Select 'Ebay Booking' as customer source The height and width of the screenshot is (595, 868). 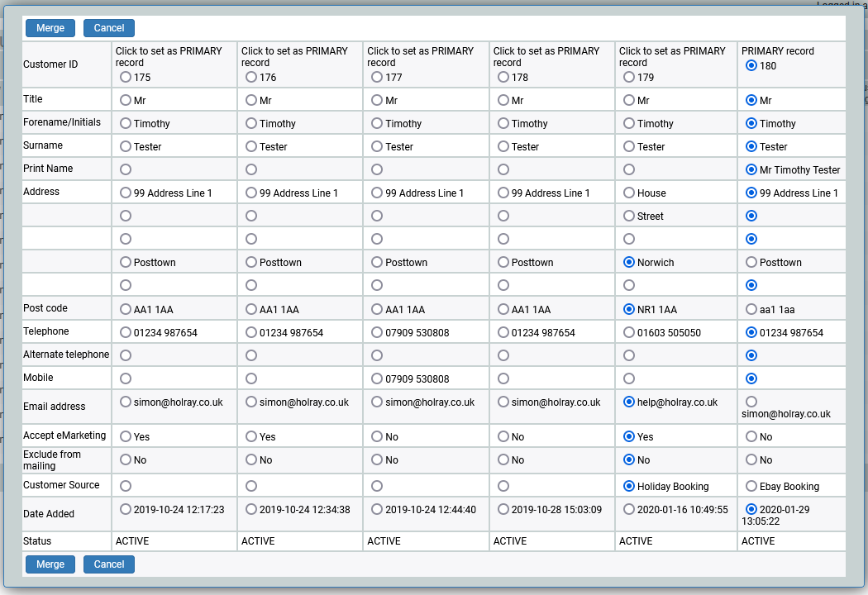(x=751, y=486)
